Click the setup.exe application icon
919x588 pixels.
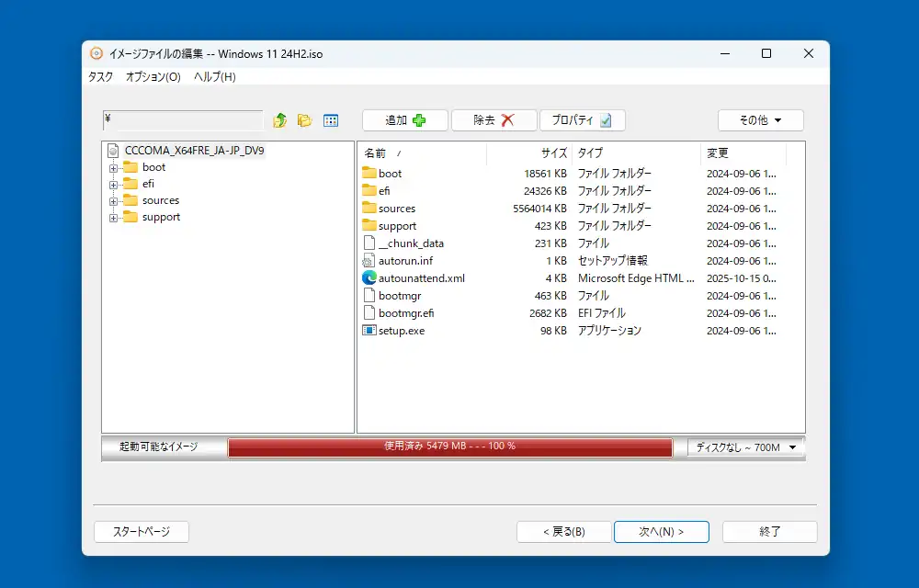pyautogui.click(x=369, y=330)
